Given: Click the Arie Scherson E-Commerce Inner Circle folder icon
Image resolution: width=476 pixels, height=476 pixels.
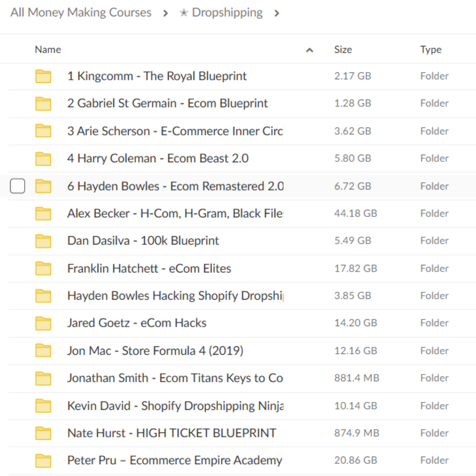Looking at the screenshot, I should [x=43, y=131].
